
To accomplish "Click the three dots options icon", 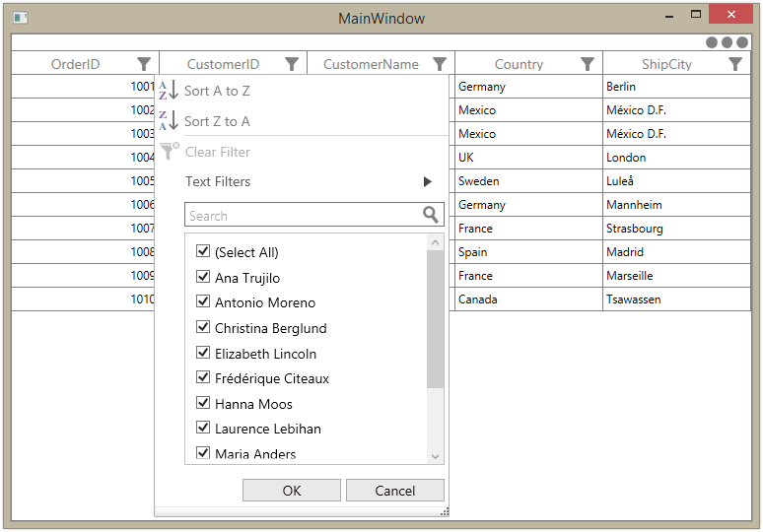I will [x=727, y=42].
